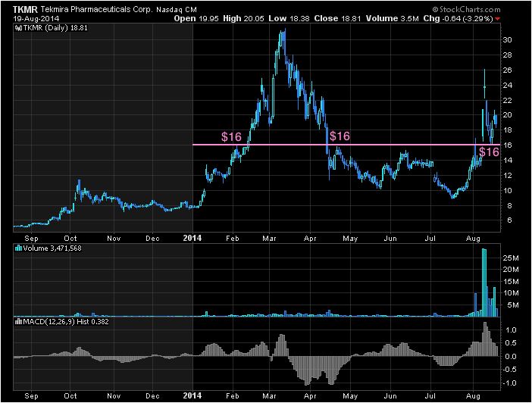Click the date '19-Aug-2014'
The image size is (532, 403).
(36, 18)
